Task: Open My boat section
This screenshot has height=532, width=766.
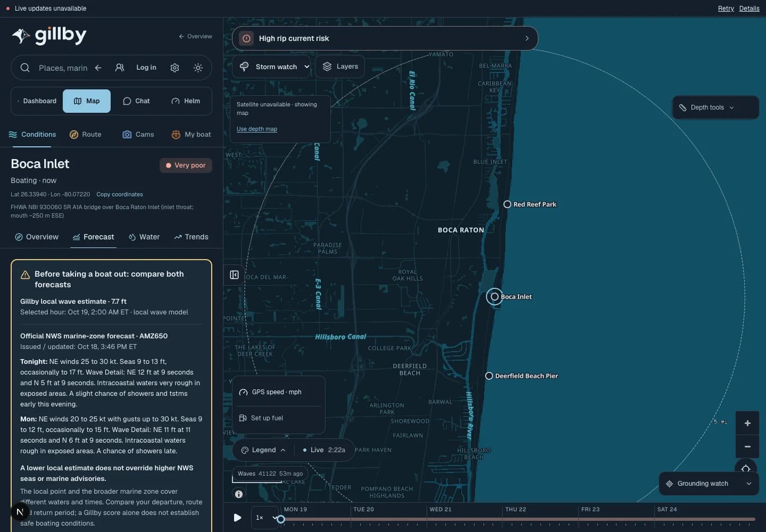Action: click(x=191, y=135)
